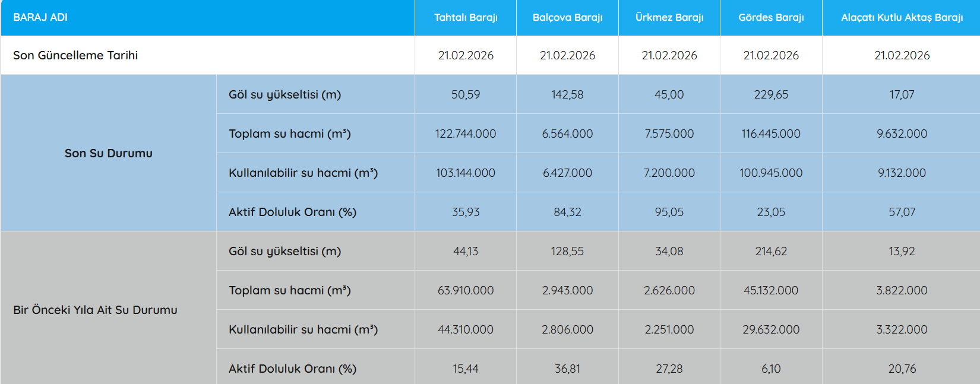Select the Alaçatı Kutlu Aktaş Barajı header
980x384 pixels.
[x=902, y=17]
